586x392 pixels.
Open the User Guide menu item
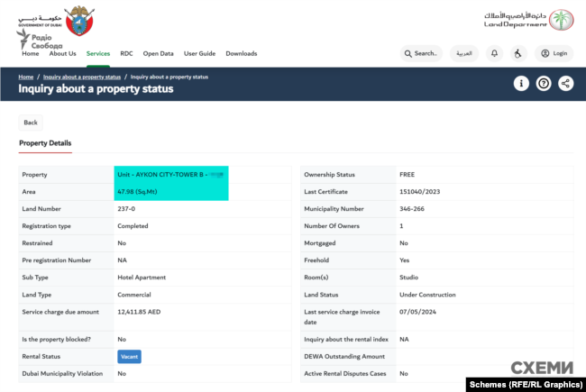click(199, 53)
